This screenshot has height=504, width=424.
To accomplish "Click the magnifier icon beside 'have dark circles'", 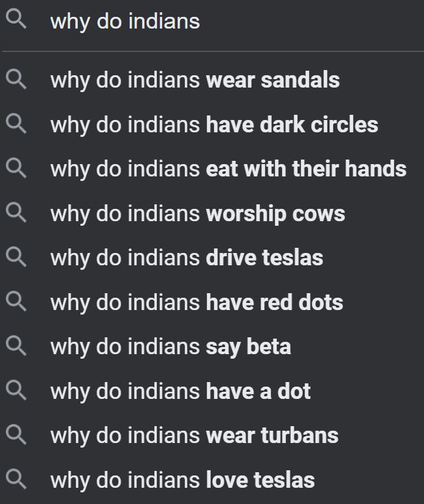I will point(16,125).
